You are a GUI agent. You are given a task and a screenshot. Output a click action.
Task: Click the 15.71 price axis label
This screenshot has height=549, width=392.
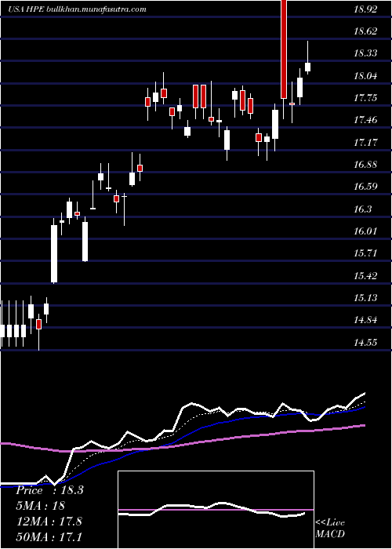[x=365, y=253]
